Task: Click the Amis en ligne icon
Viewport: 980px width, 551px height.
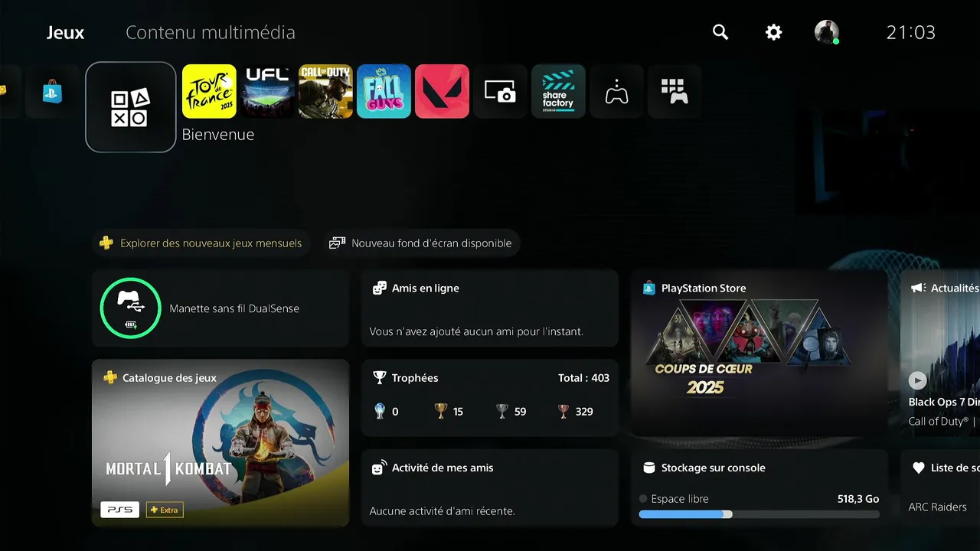Action: pos(379,289)
